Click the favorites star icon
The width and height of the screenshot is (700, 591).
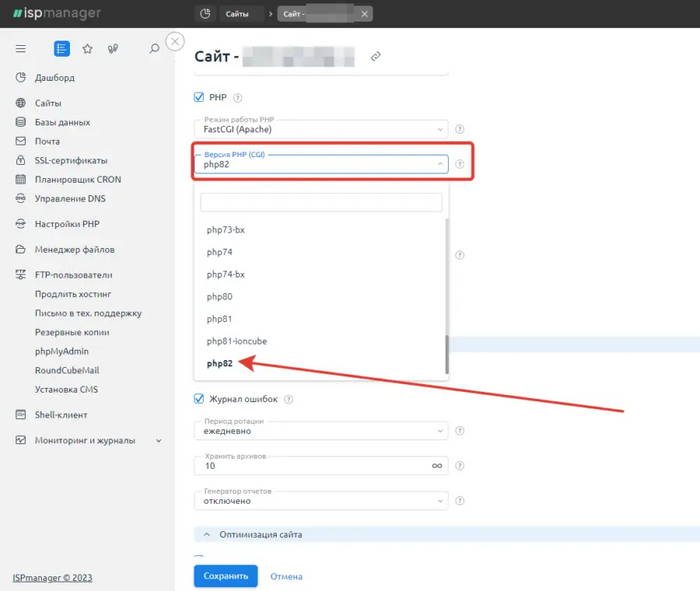[x=87, y=48]
